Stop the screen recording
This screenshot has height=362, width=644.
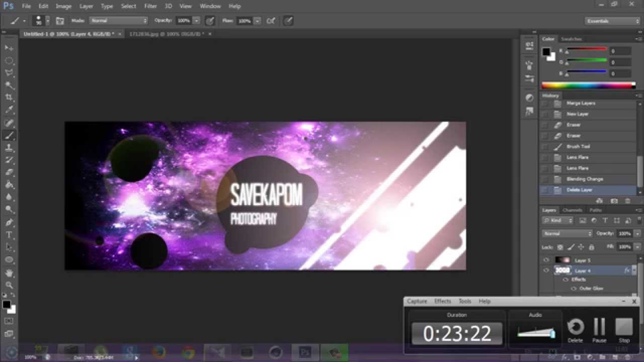click(624, 329)
